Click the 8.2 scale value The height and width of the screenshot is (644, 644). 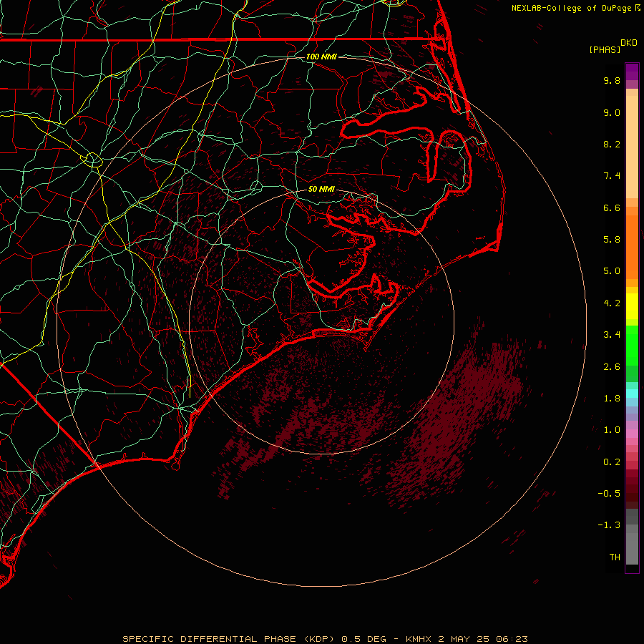(x=612, y=144)
